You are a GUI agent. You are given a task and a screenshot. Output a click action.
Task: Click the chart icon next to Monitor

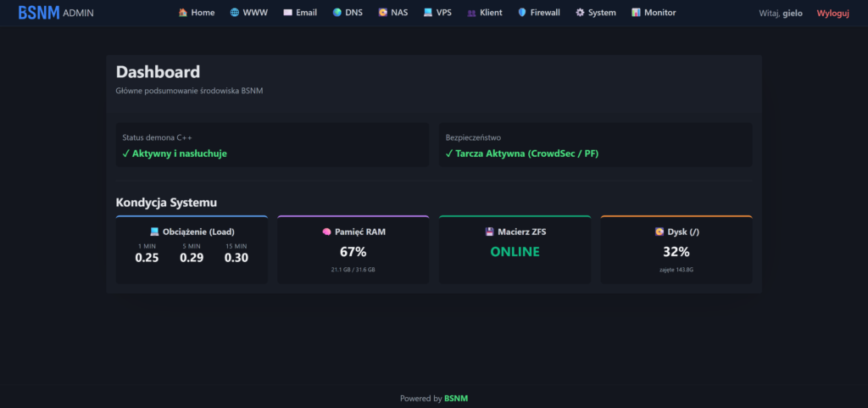coord(636,13)
